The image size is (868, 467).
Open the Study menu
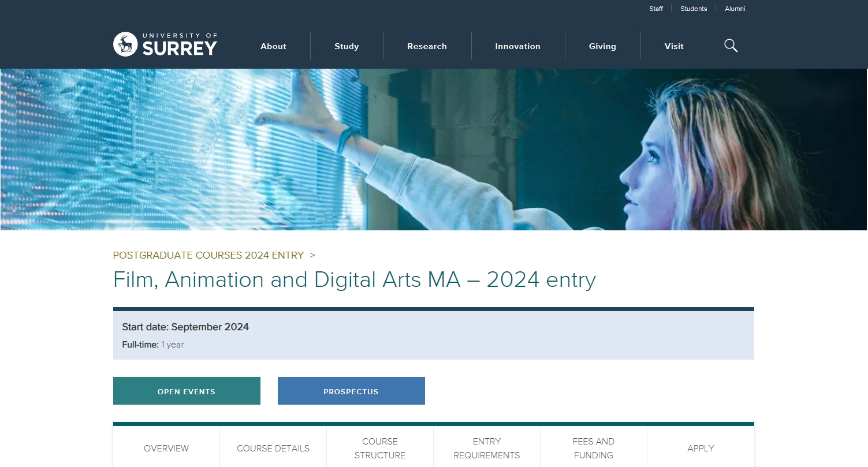coord(347,46)
